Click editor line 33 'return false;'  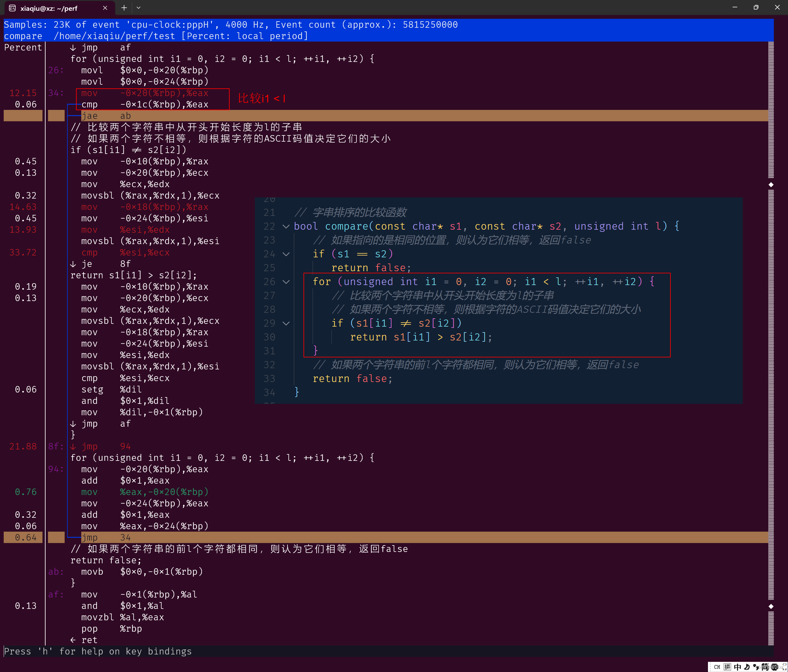coord(352,378)
